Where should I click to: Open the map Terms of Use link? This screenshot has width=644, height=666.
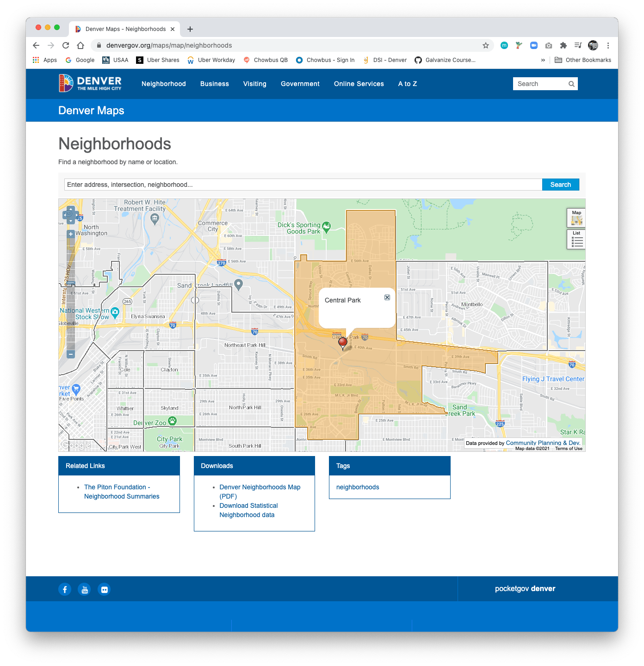(x=569, y=449)
